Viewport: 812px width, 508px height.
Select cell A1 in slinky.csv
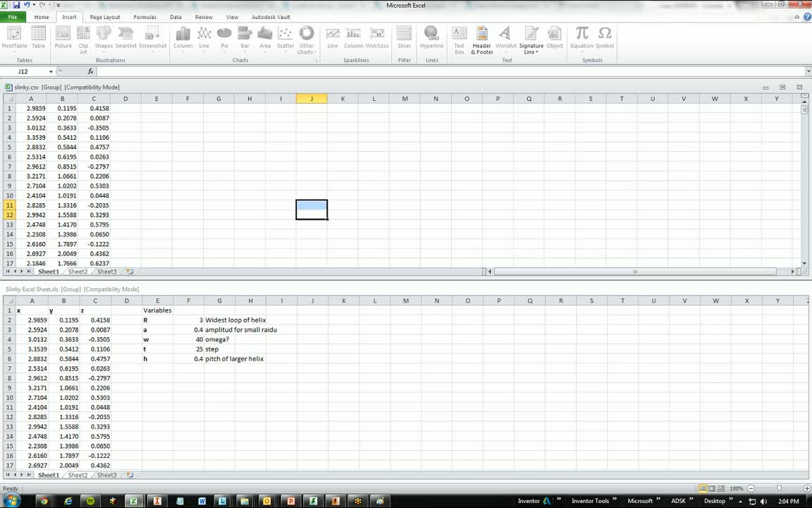(31, 108)
